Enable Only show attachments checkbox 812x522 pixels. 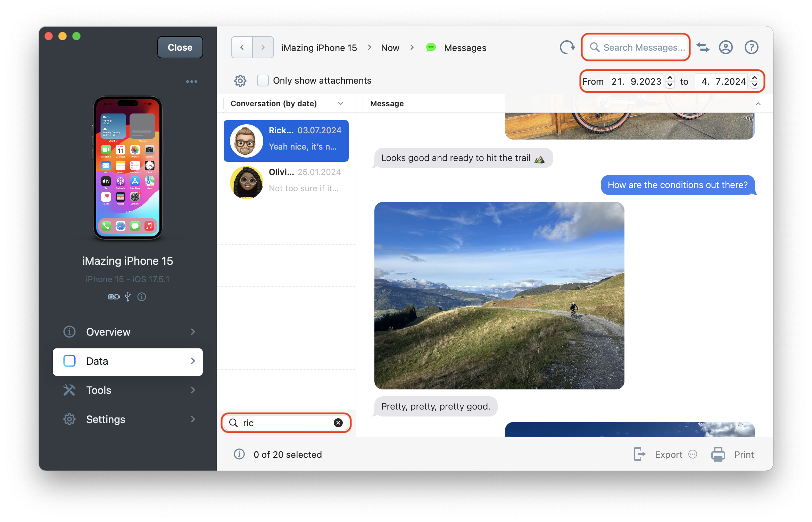click(x=263, y=81)
